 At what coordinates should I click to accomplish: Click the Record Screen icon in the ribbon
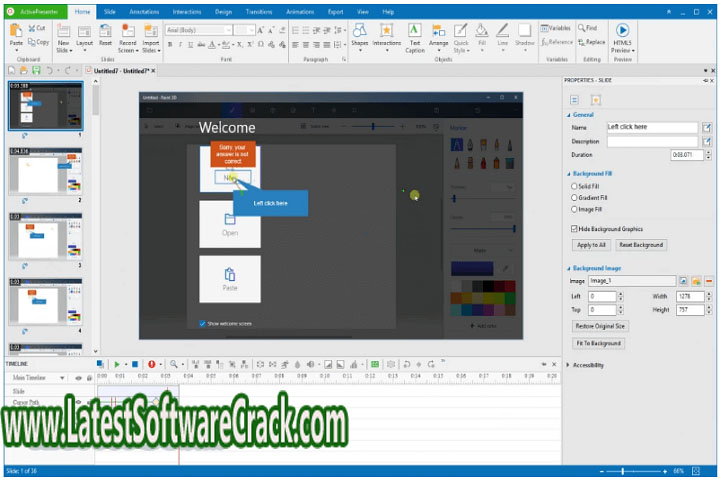point(128,35)
